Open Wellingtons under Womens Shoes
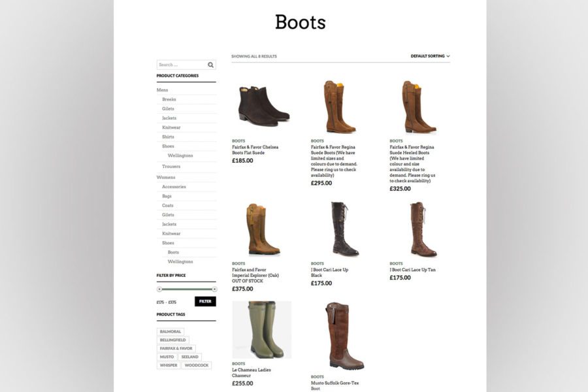The image size is (588, 392). click(x=180, y=262)
